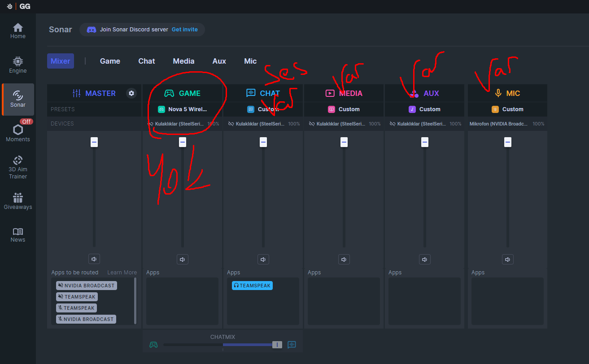Open the News section
589x364 pixels.
18,235
